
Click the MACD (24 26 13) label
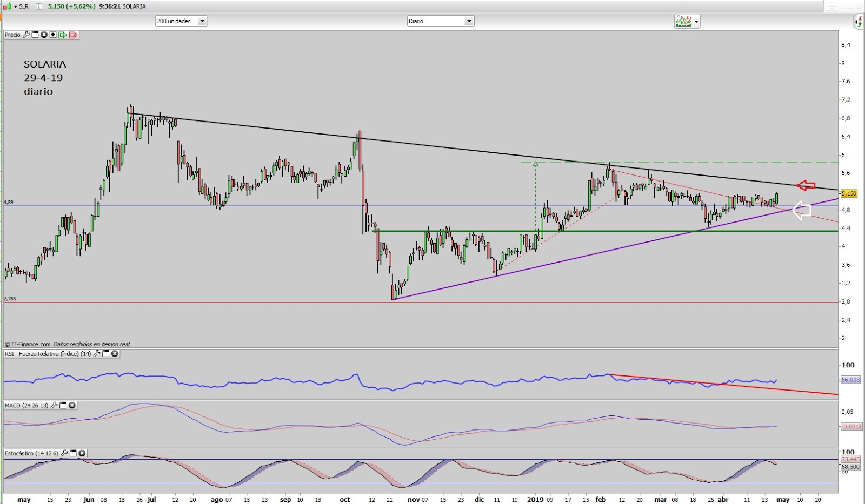click(x=26, y=405)
